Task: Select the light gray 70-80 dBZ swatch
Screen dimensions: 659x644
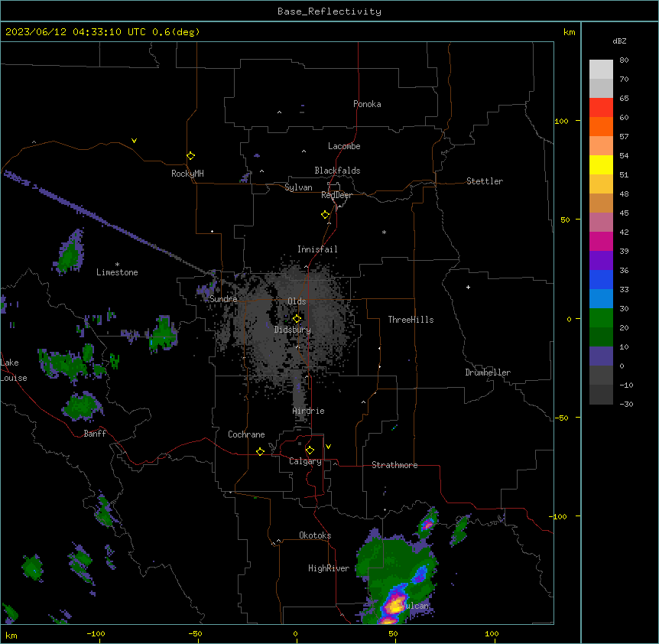Action: coord(601,70)
